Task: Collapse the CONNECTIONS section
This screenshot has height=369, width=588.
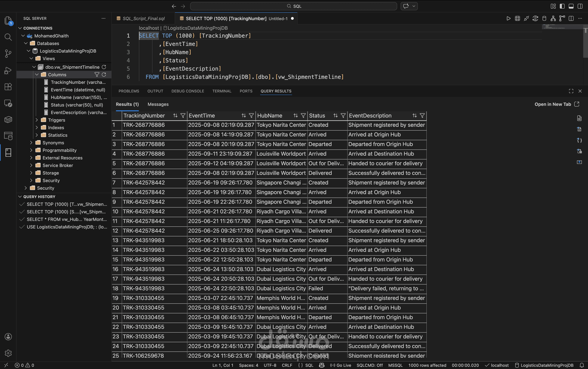Action: (x=20, y=28)
